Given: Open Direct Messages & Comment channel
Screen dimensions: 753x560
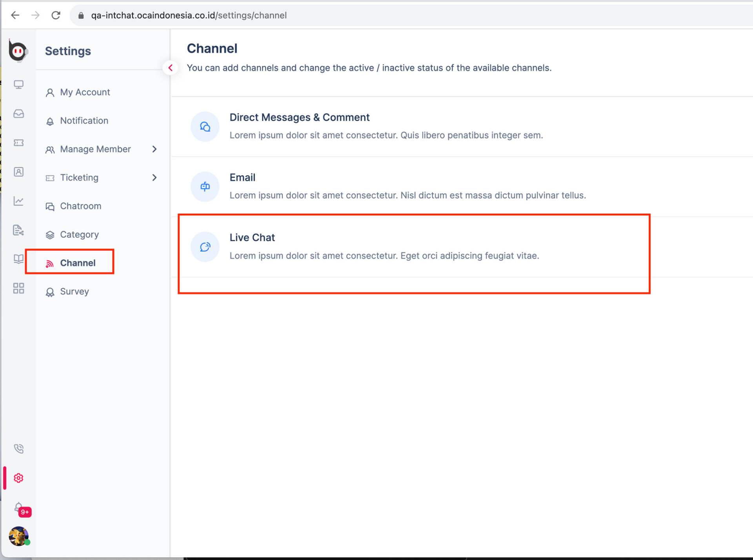Looking at the screenshot, I should [x=299, y=118].
